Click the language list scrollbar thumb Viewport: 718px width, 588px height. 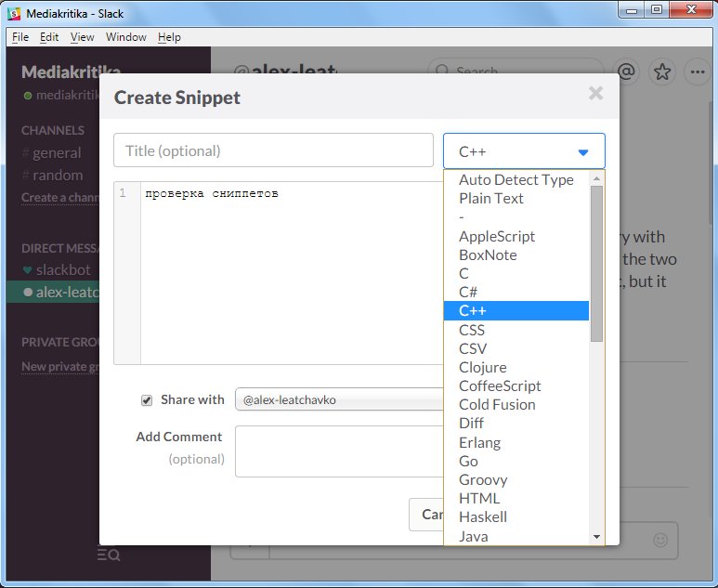[x=596, y=263]
